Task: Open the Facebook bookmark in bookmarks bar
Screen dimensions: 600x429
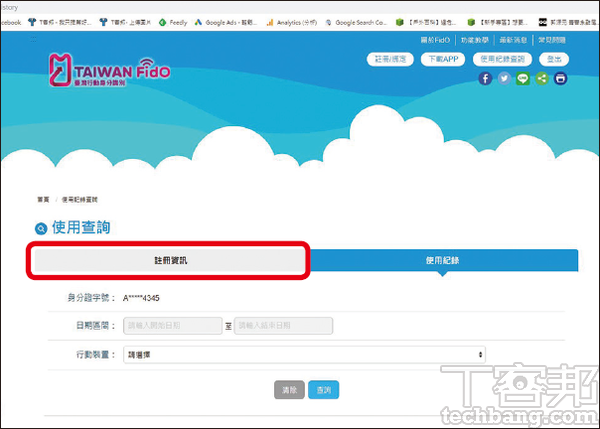Action: click(11, 23)
